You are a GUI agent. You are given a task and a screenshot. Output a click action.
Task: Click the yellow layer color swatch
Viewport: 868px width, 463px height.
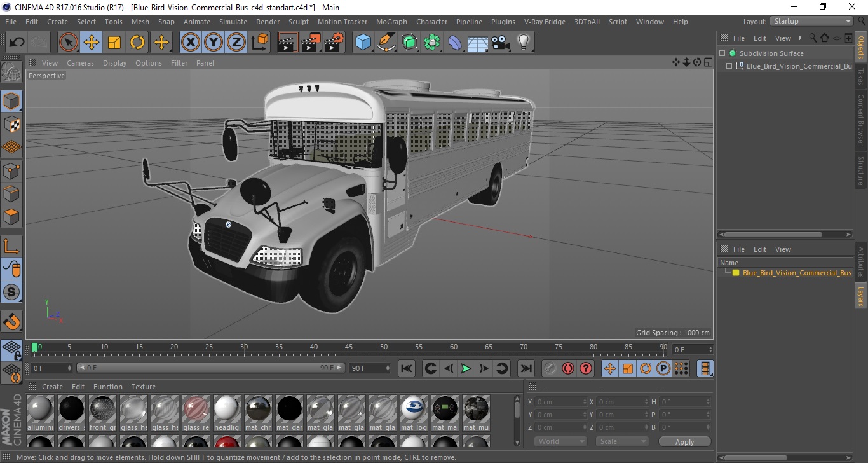coord(736,273)
